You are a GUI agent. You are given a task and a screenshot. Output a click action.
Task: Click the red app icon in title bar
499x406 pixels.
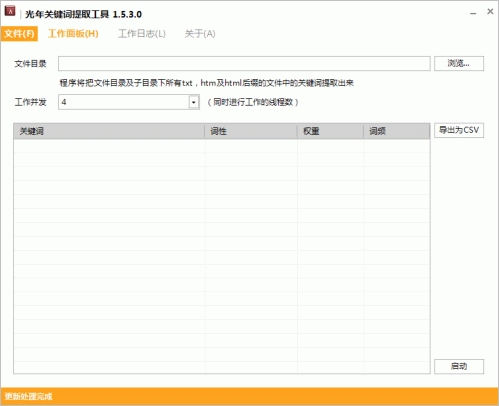[x=10, y=11]
